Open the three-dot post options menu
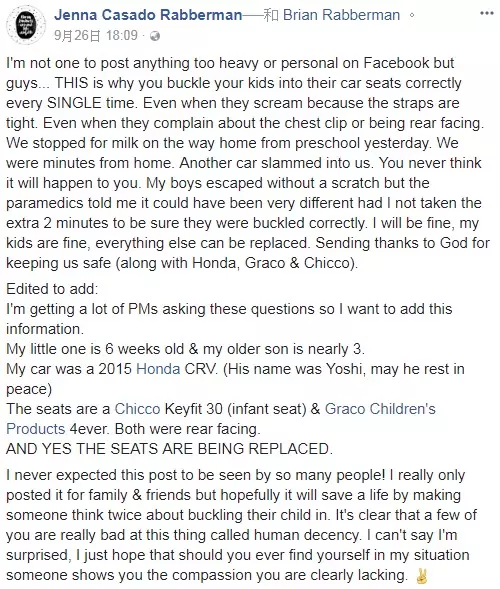 pos(486,14)
